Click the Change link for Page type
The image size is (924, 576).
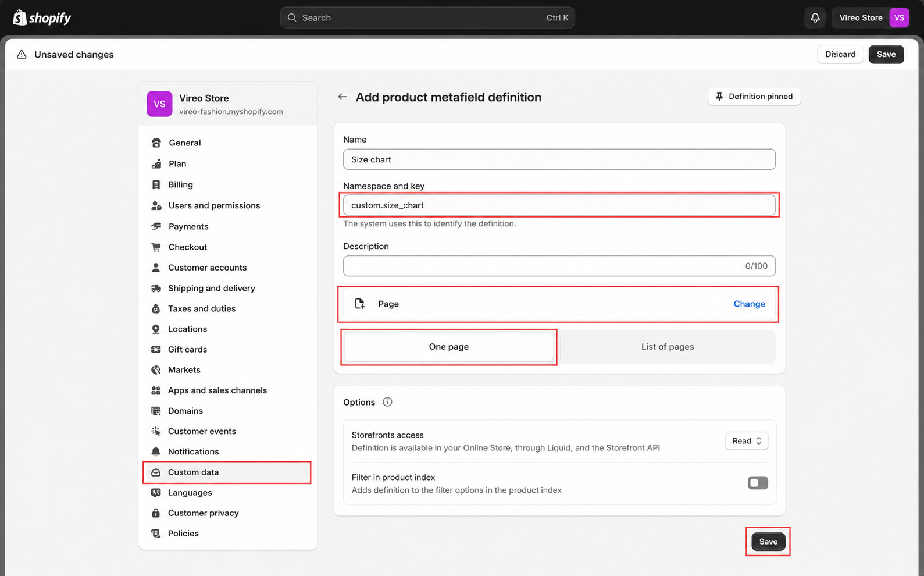[x=749, y=304]
